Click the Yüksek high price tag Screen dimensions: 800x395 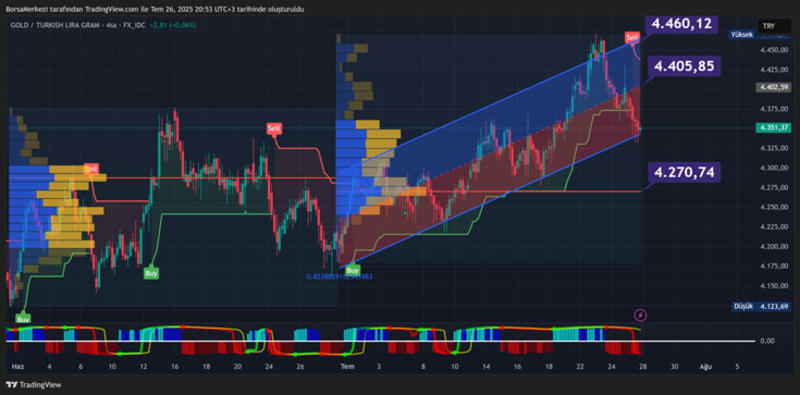click(759, 35)
